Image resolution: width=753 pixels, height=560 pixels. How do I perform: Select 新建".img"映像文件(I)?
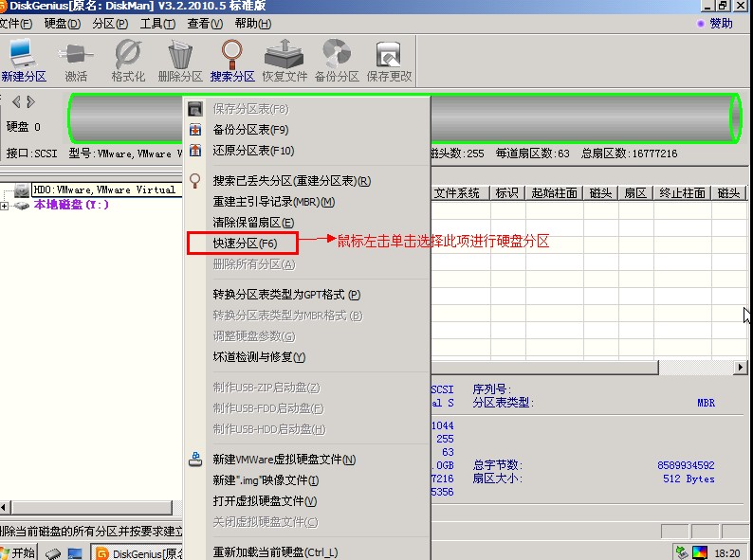point(307,479)
